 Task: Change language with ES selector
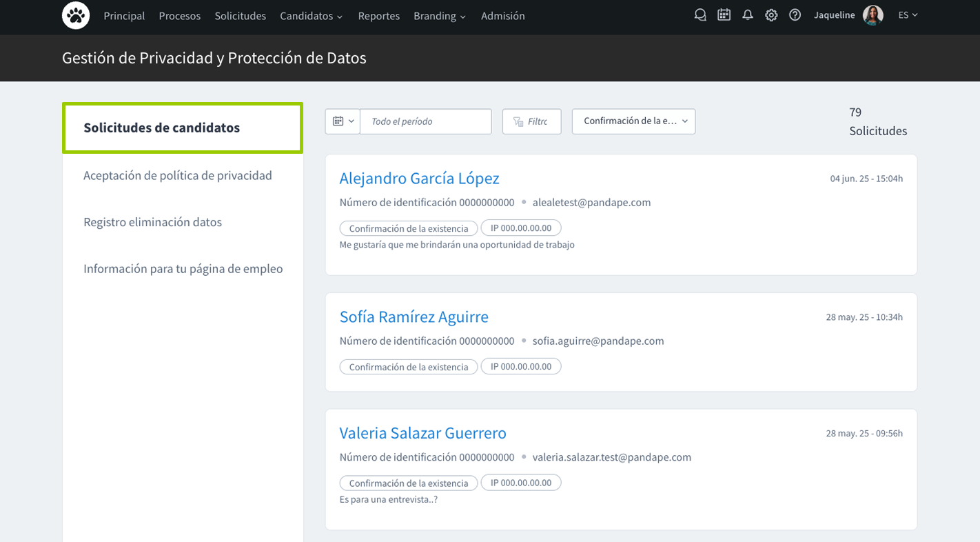point(908,15)
